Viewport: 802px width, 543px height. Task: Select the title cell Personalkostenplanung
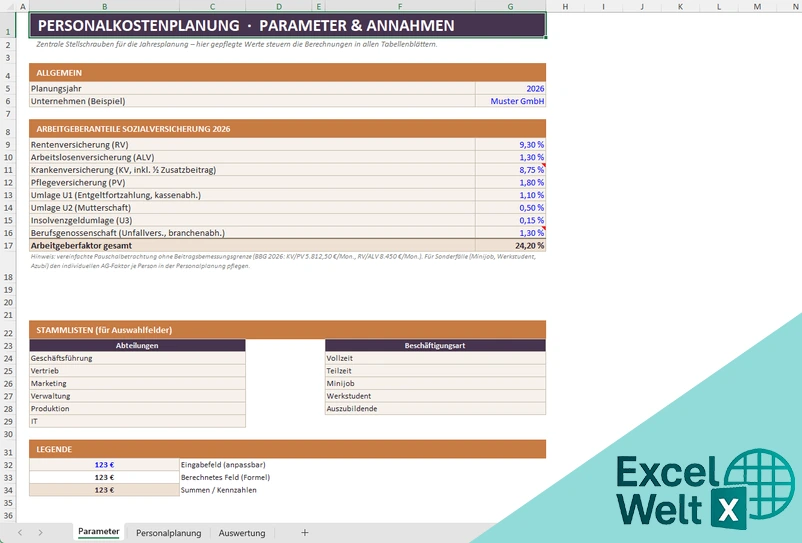tap(287, 25)
